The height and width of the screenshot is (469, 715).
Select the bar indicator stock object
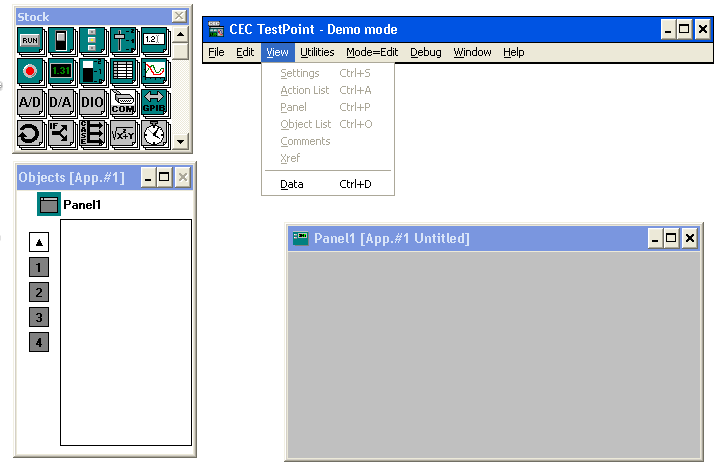[x=93, y=72]
